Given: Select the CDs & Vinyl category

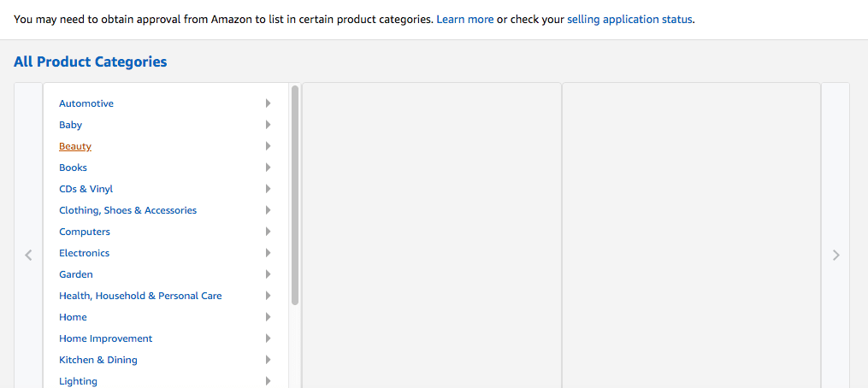Looking at the screenshot, I should (x=86, y=189).
